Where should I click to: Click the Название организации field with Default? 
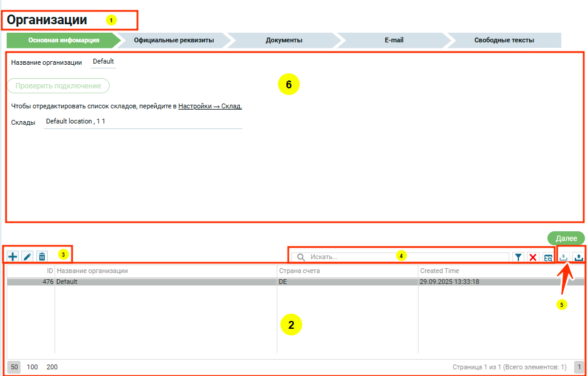(x=103, y=62)
